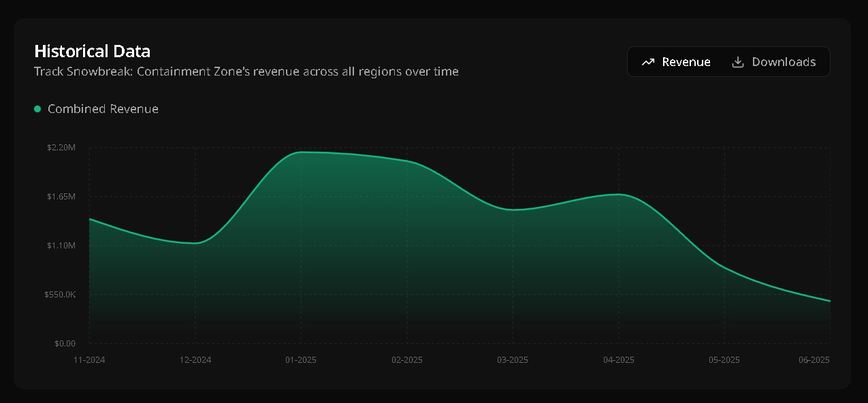Click the 12-2024 x-axis label
Image resolution: width=868 pixels, height=403 pixels.
pyautogui.click(x=195, y=359)
